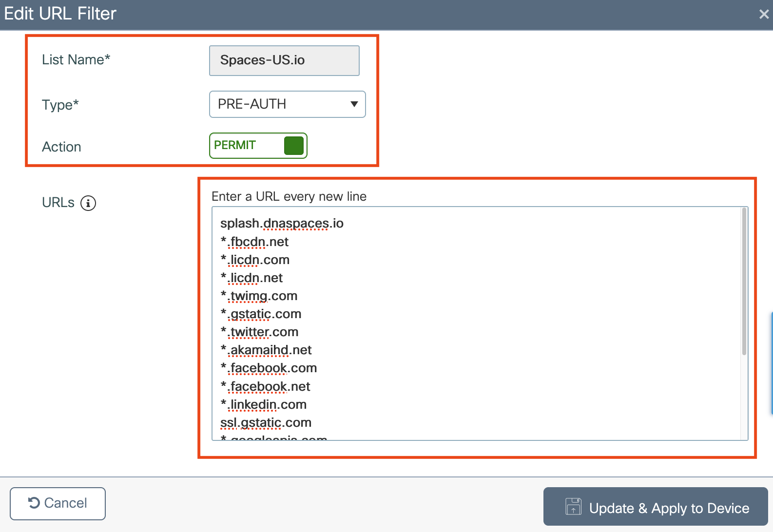Click the undo arrow icon on Cancel

click(x=34, y=503)
